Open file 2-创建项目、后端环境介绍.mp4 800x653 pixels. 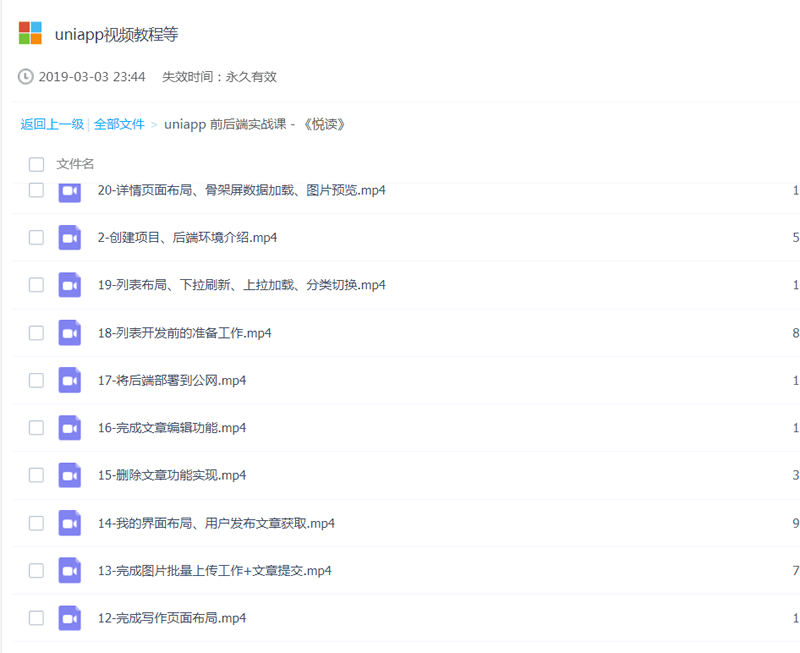(187, 237)
